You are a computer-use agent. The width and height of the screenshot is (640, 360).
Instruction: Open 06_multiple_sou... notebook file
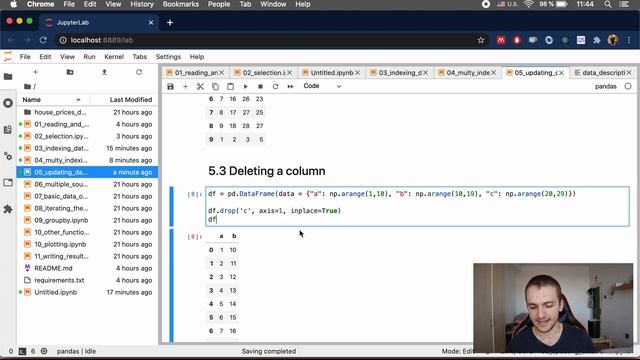point(87,184)
